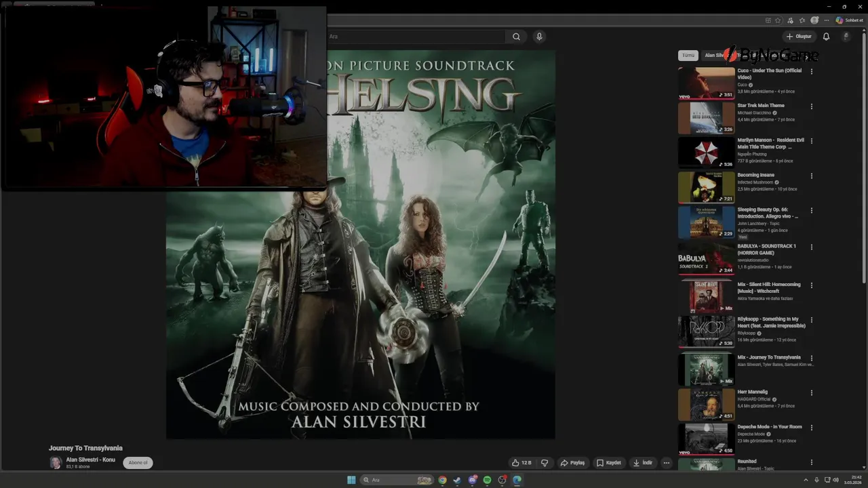Open options for BABULYA - SOUNDTRACK 1
The image size is (868, 488).
[812, 247]
